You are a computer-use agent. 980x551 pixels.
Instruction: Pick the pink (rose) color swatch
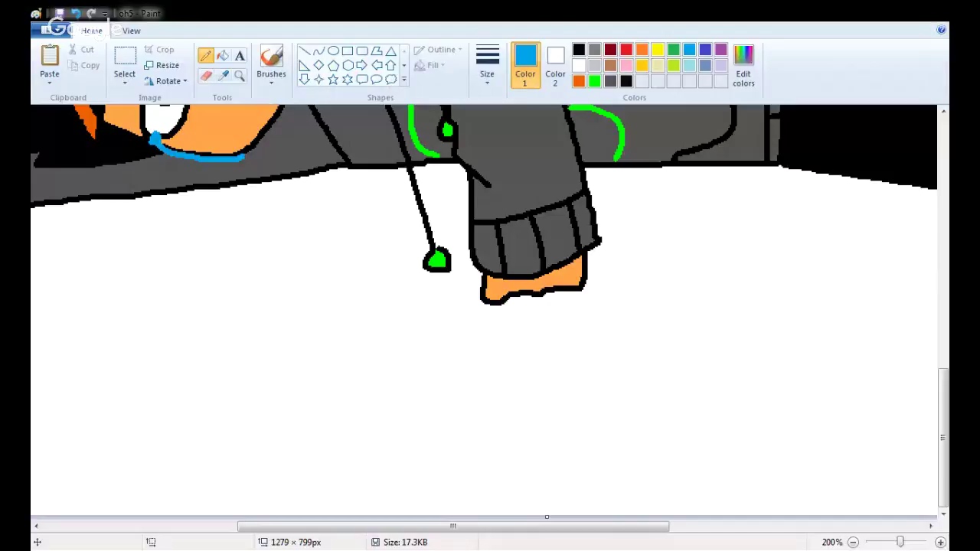point(626,66)
